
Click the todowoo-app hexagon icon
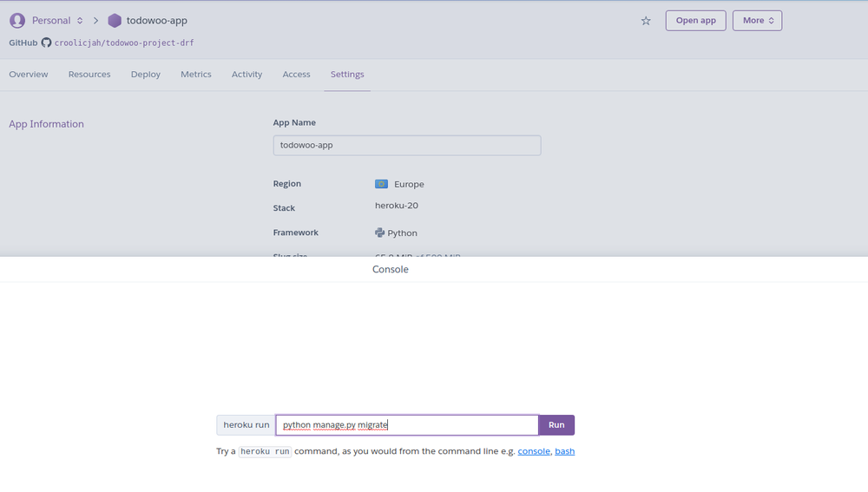(x=115, y=21)
